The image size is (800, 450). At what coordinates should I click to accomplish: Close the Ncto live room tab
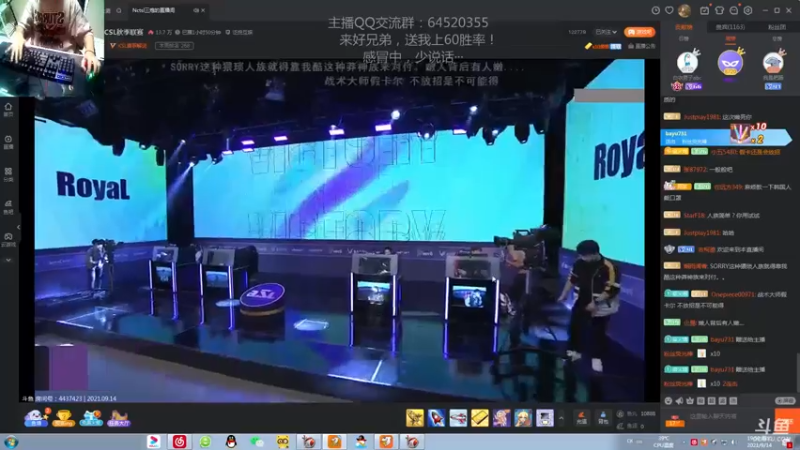point(203,10)
